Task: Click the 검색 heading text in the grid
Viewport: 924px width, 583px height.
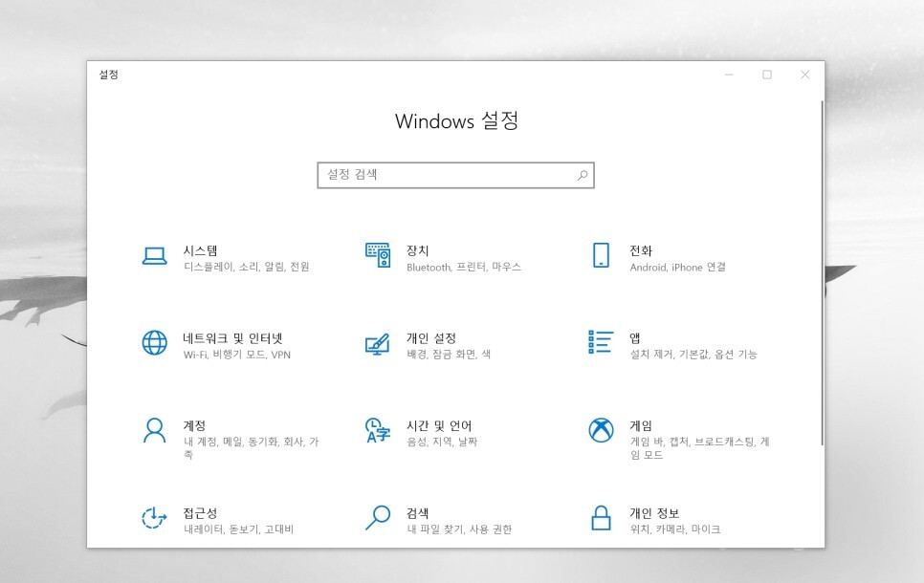Action: point(417,513)
